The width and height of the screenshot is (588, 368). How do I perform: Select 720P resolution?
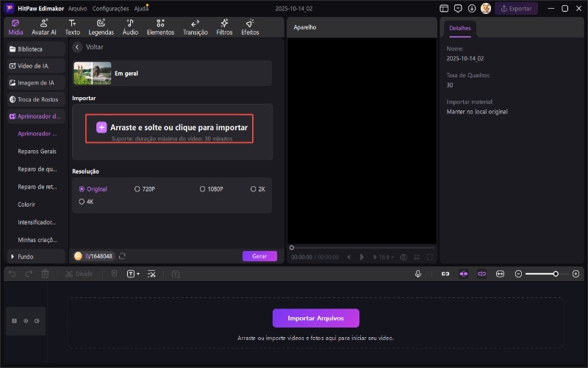tap(145, 189)
